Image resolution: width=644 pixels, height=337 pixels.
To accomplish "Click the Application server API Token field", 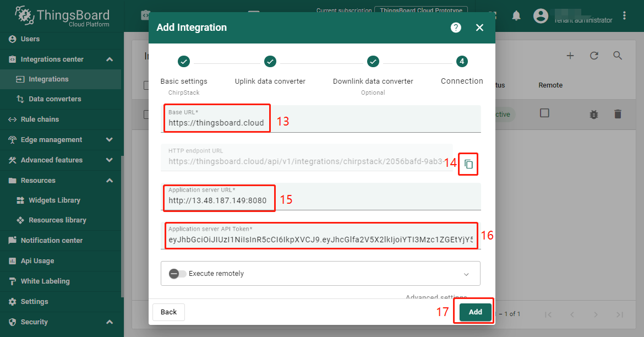I will pos(320,236).
